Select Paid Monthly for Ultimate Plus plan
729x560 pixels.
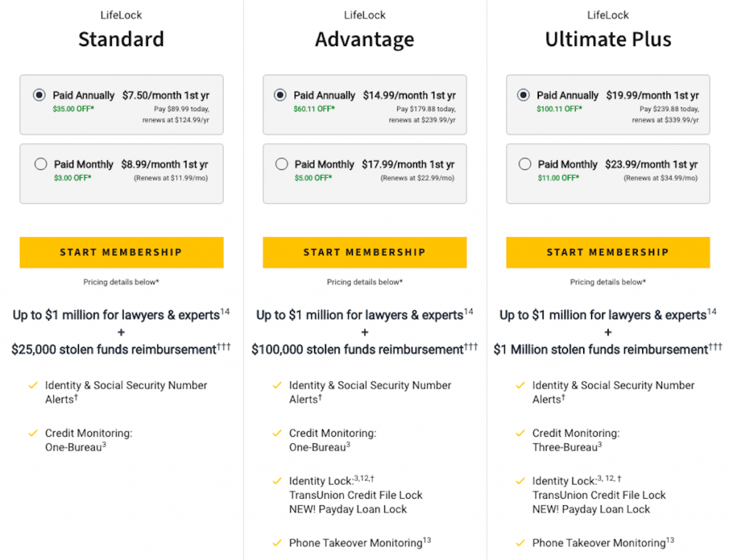point(525,164)
